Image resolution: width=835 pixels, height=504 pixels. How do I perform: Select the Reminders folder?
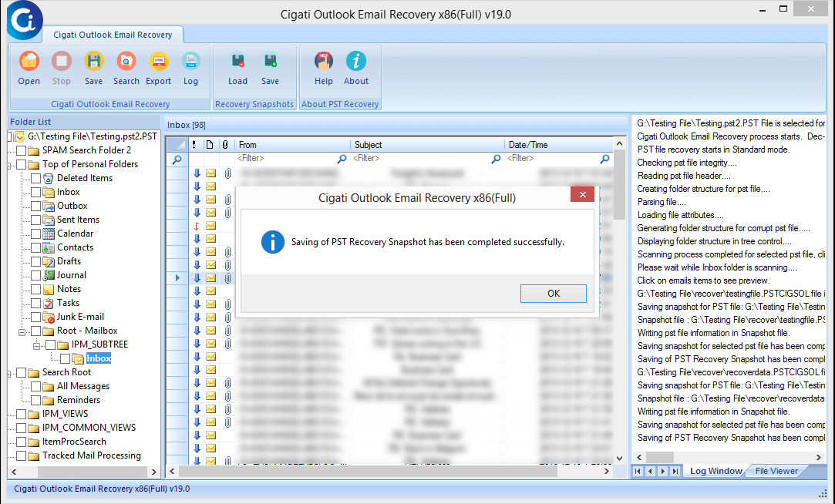point(79,400)
